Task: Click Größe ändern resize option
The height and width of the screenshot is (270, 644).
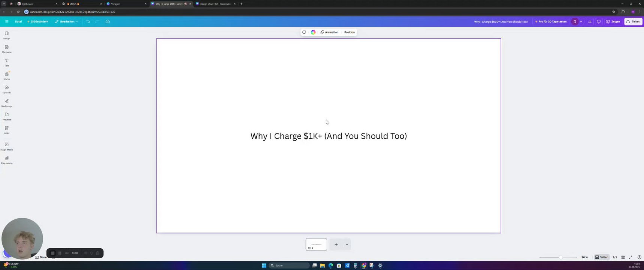Action: click(38, 21)
